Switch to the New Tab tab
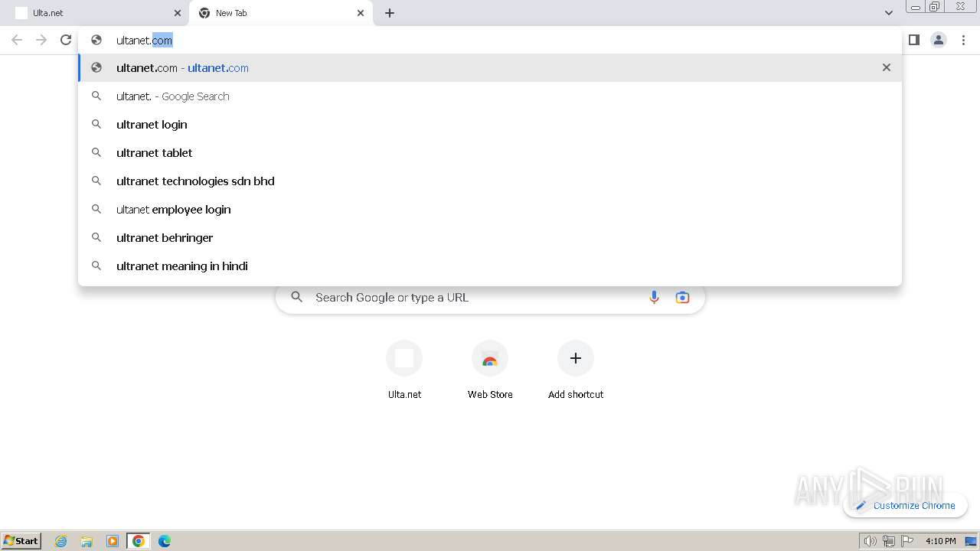Image resolution: width=980 pixels, height=551 pixels. pyautogui.click(x=281, y=13)
